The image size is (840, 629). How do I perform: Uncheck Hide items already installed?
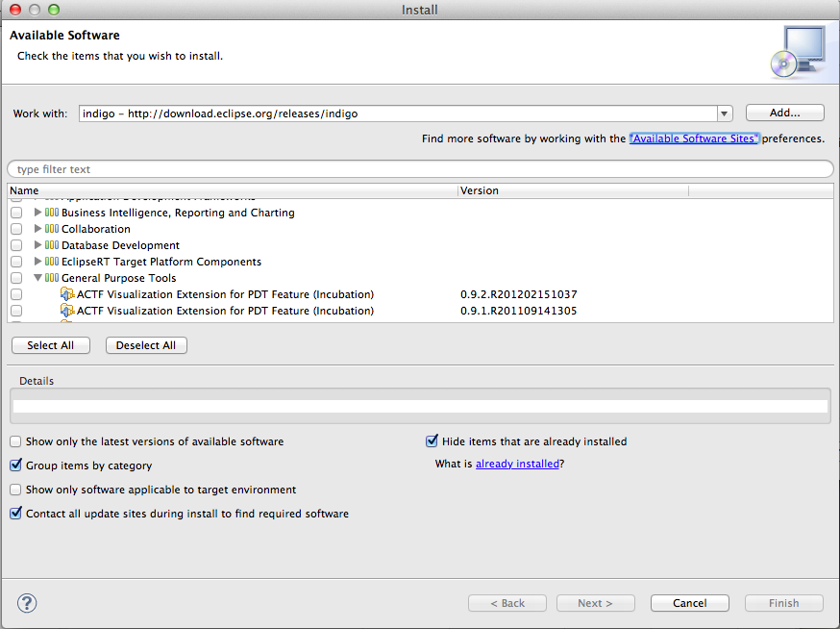tap(432, 440)
